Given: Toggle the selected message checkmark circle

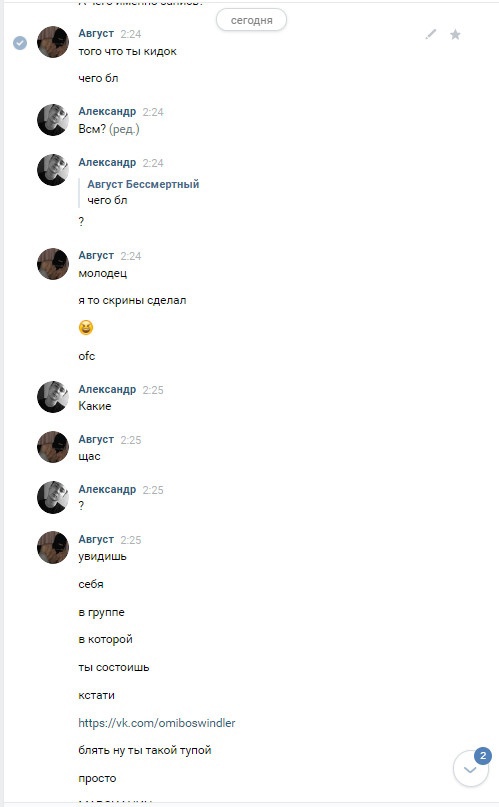Looking at the screenshot, I should [x=20, y=43].
